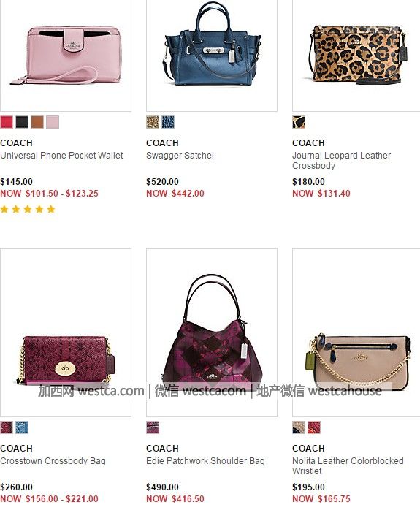
Task: Pick the beige colorblock swatch for Nolita Wristlet
Action: (299, 427)
